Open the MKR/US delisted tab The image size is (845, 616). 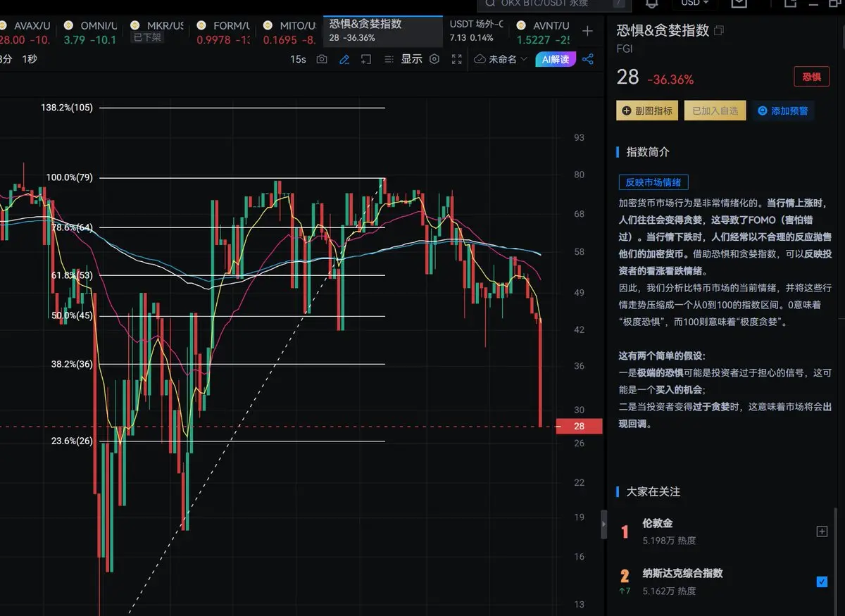tap(156, 32)
